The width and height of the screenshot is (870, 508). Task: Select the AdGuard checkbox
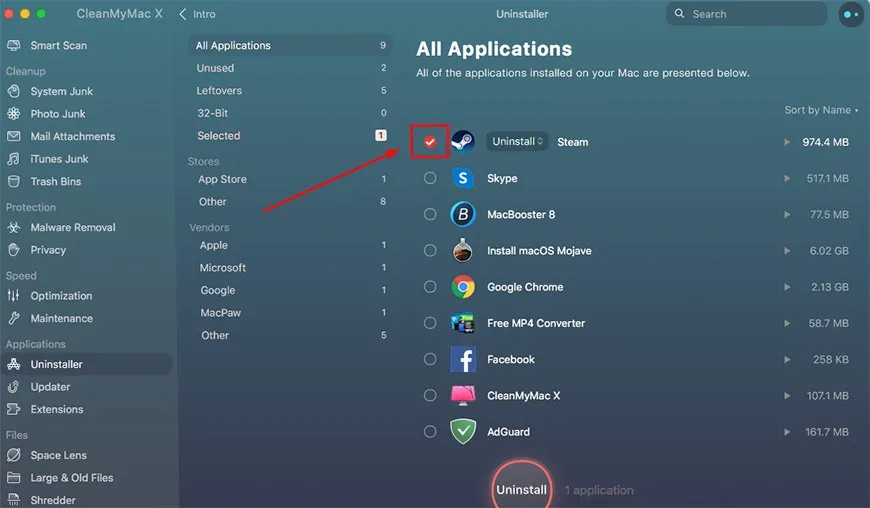(430, 431)
